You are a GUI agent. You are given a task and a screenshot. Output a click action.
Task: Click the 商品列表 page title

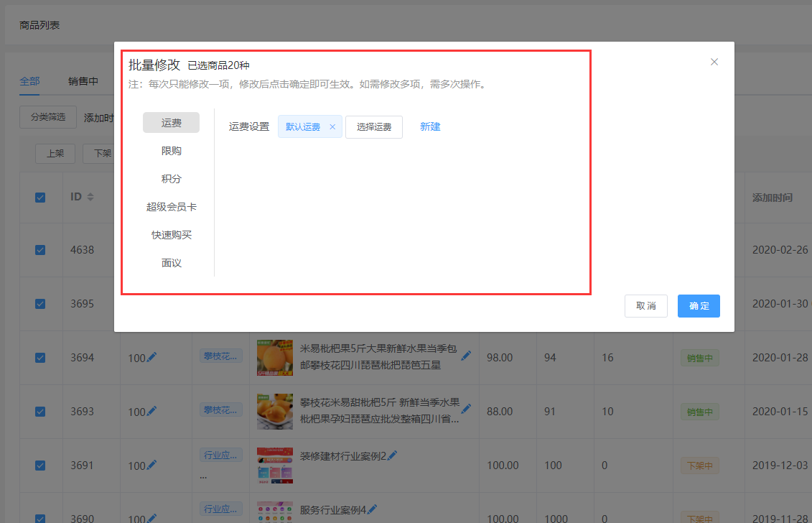[x=39, y=25]
